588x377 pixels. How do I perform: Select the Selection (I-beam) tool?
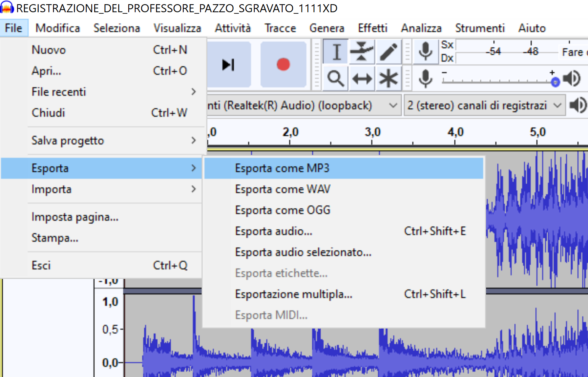point(336,52)
